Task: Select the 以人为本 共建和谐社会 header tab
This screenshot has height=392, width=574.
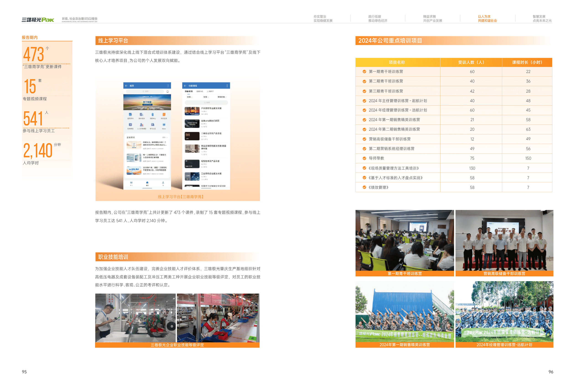Action: pos(487,18)
